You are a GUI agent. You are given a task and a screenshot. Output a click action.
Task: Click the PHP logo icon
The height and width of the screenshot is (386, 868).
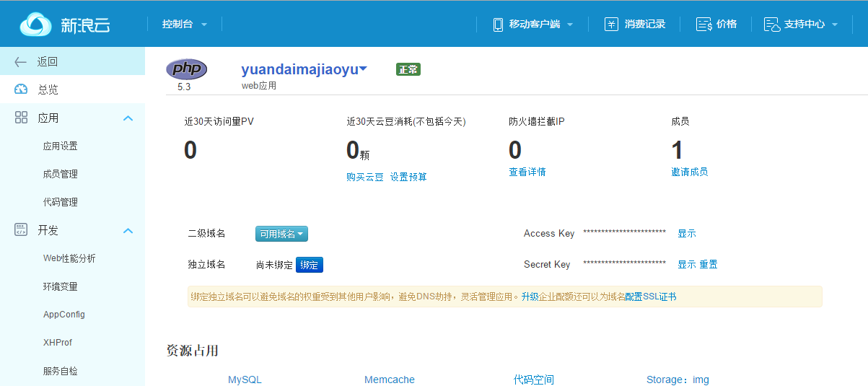click(x=186, y=69)
